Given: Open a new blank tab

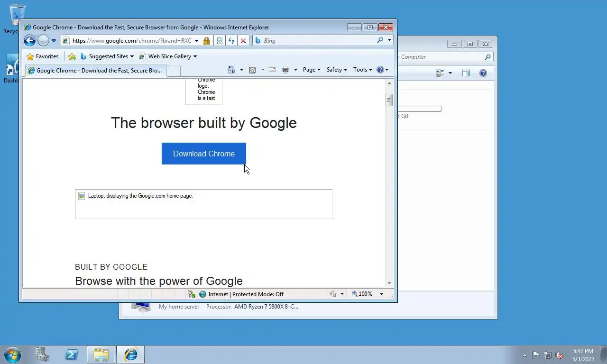Looking at the screenshot, I should click(x=174, y=71).
